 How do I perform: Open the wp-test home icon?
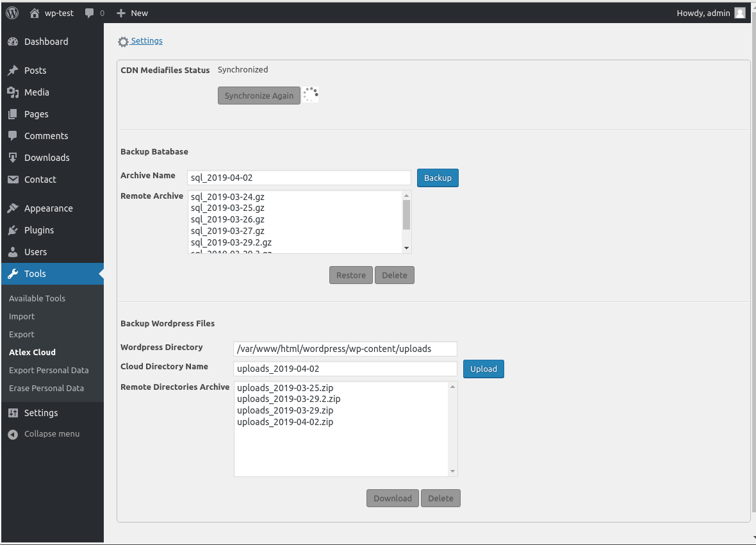pos(34,13)
